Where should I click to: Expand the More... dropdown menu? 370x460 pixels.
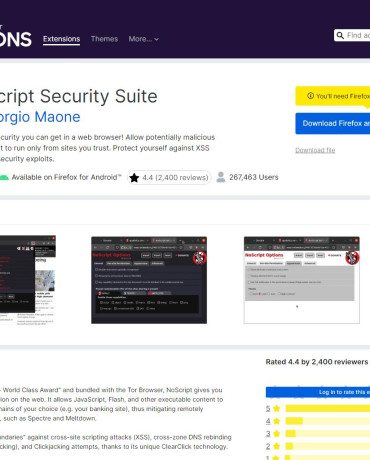[144, 39]
